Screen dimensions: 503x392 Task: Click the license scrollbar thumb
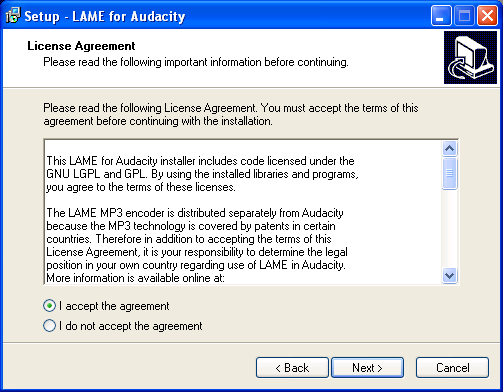click(x=449, y=173)
